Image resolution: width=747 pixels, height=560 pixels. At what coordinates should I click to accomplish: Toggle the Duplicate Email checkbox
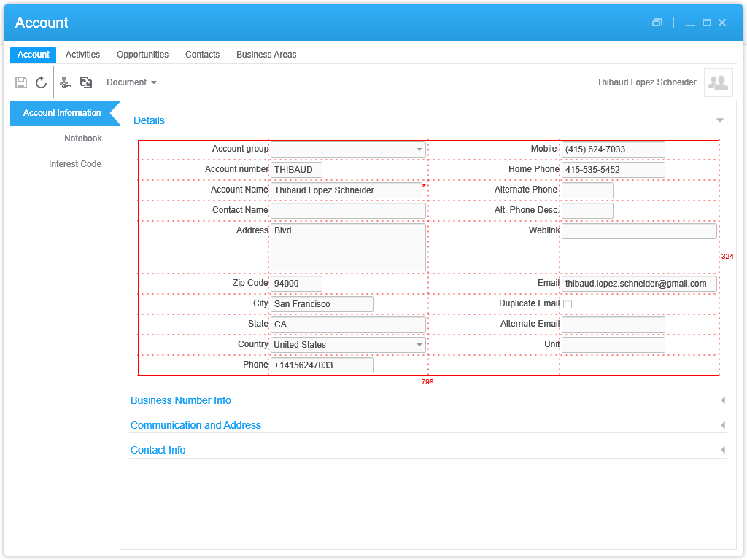(x=568, y=304)
